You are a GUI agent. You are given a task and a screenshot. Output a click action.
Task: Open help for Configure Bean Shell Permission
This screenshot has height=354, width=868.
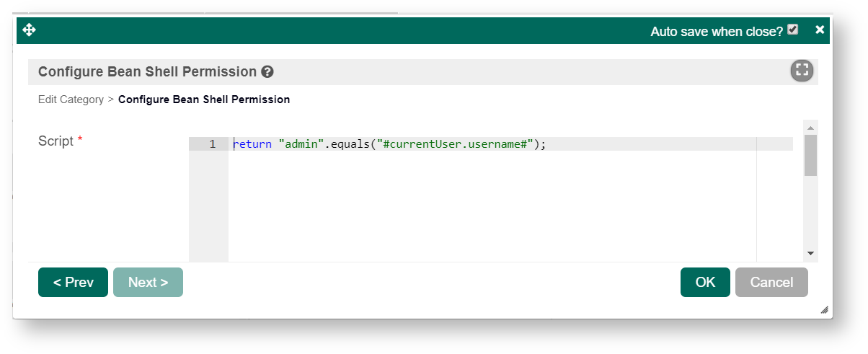[267, 72]
